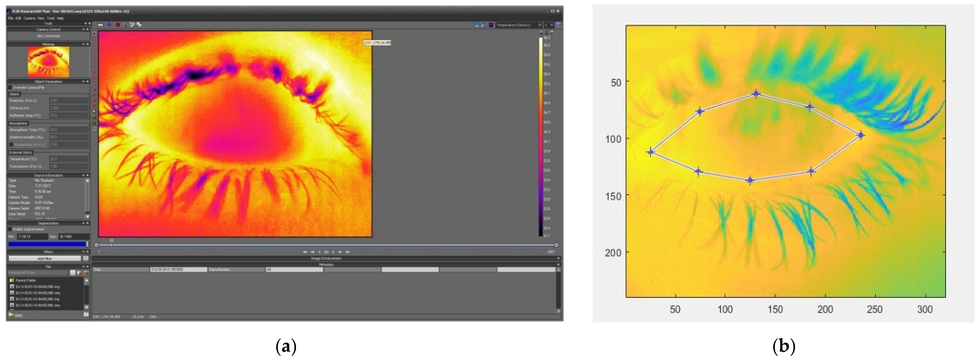
Task: Toggle the atmosphere Transmission checkbox
Action: click(11, 145)
